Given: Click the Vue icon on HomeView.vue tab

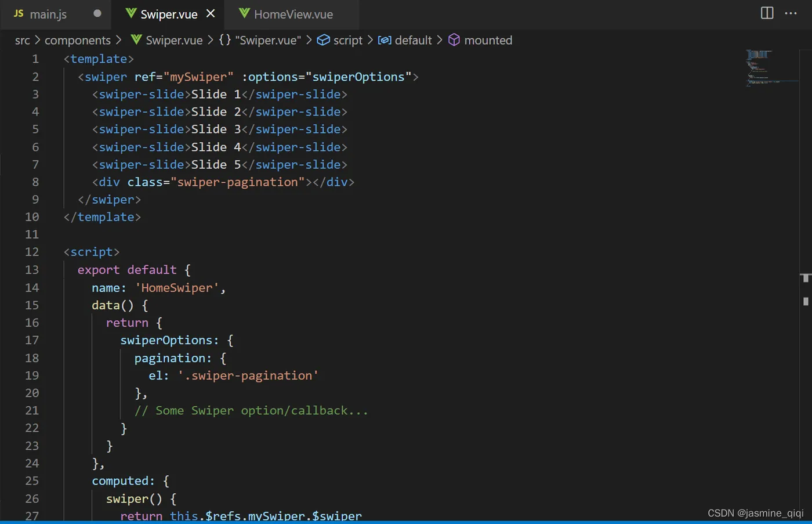Looking at the screenshot, I should pos(244,13).
